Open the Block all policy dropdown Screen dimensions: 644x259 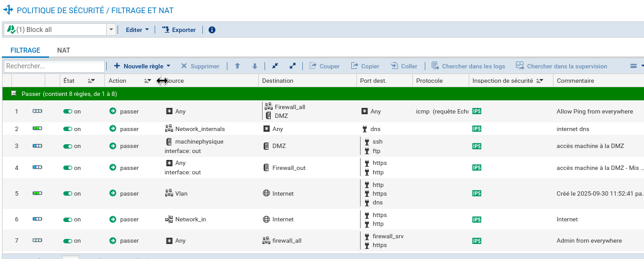(111, 29)
